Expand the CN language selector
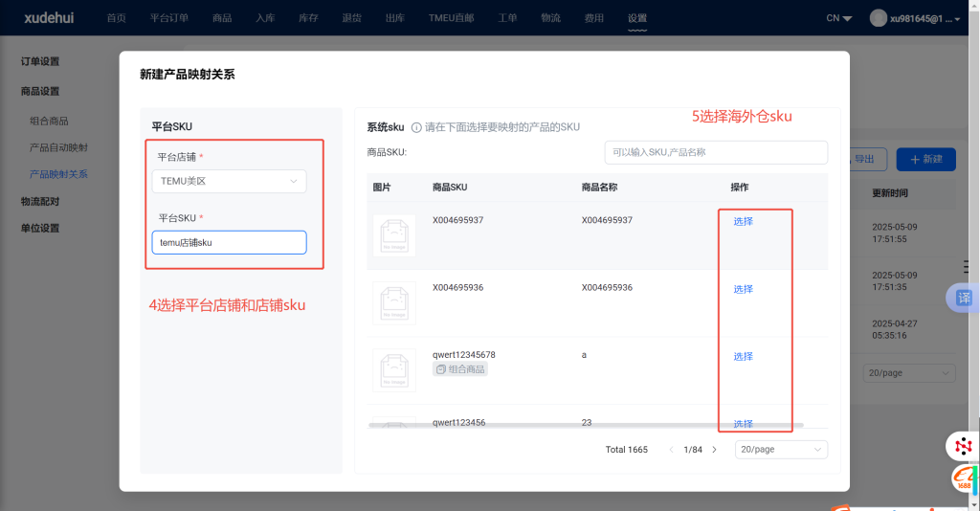 tap(838, 18)
